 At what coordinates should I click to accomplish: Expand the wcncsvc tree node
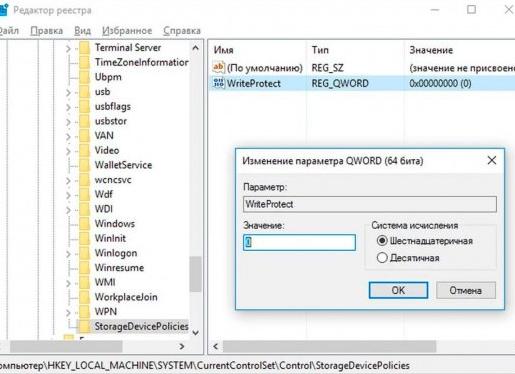pyautogui.click(x=68, y=180)
